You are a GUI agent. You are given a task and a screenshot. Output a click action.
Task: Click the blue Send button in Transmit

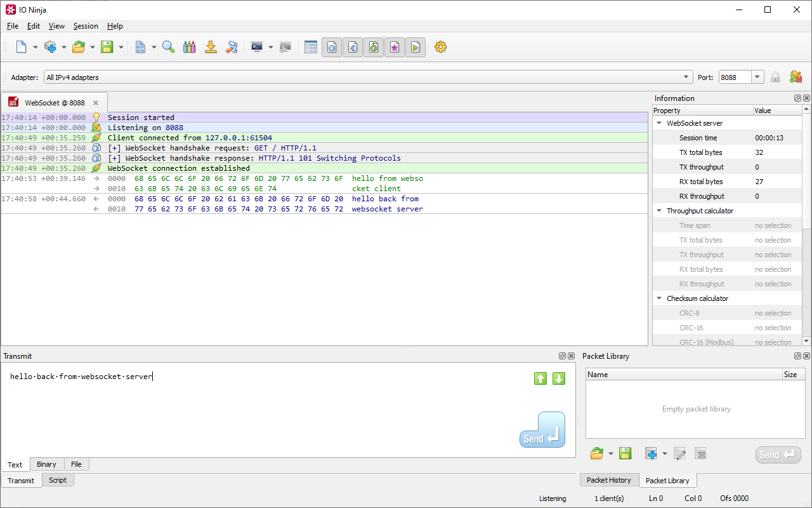point(542,430)
